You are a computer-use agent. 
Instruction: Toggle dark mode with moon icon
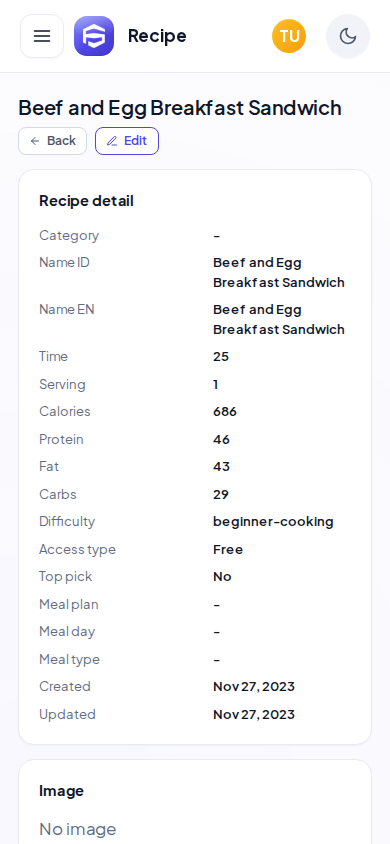(348, 36)
